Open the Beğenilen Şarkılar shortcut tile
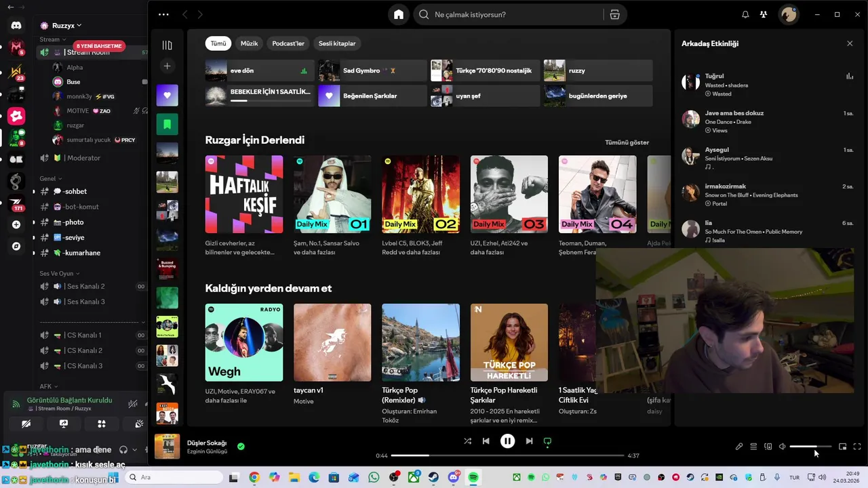 (372, 96)
